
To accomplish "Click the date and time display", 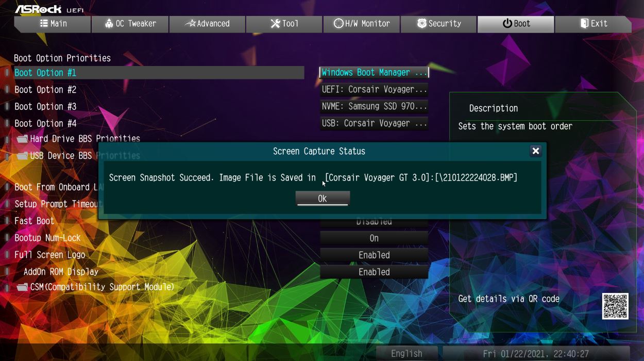I will click(x=536, y=354).
